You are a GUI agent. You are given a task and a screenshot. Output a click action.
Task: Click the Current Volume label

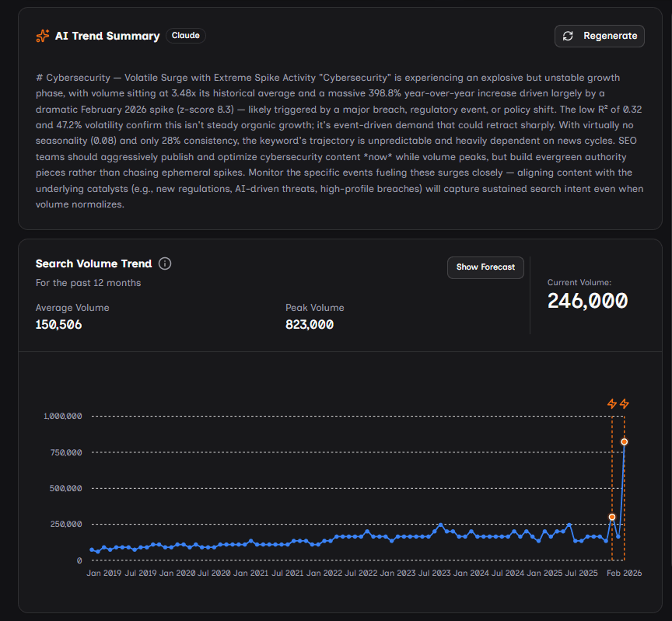579,282
